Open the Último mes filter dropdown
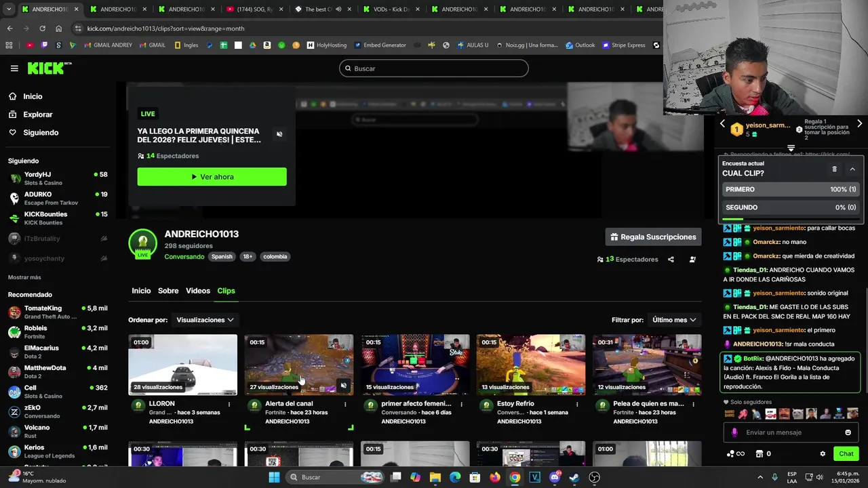Image resolution: width=868 pixels, height=488 pixels. [x=674, y=320]
